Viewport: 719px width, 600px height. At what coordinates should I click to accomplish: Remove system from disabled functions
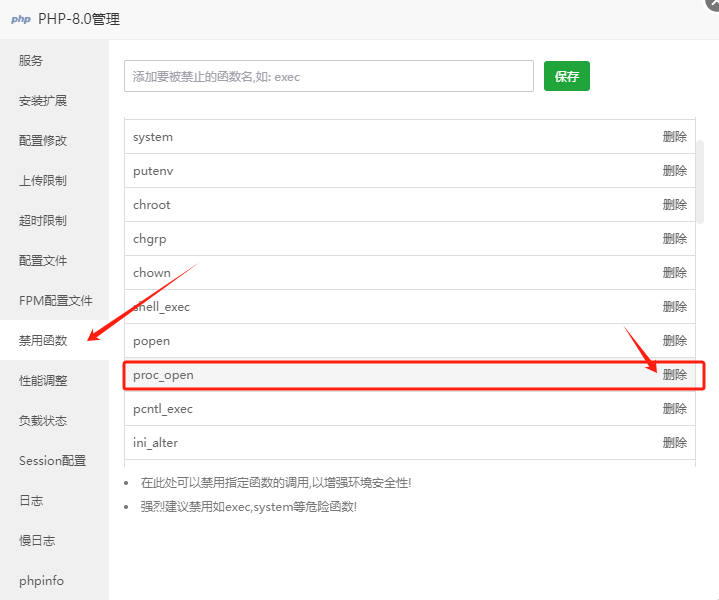point(674,137)
